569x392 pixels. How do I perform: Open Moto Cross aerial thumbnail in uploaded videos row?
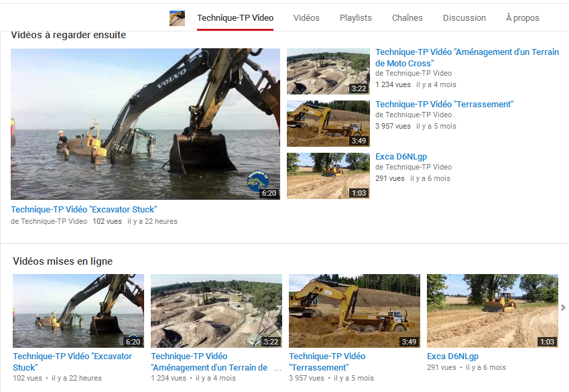coord(216,311)
